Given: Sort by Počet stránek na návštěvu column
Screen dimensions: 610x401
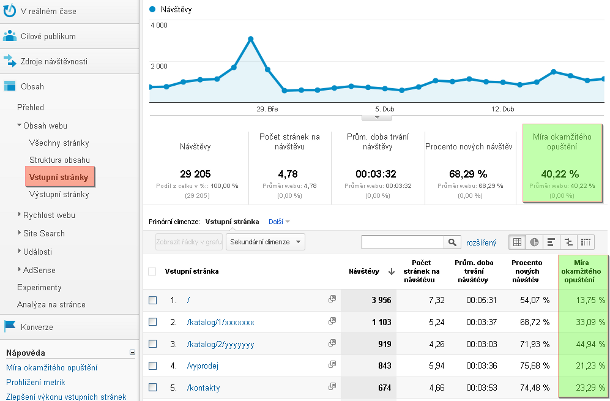Looking at the screenshot, I should coord(421,271).
